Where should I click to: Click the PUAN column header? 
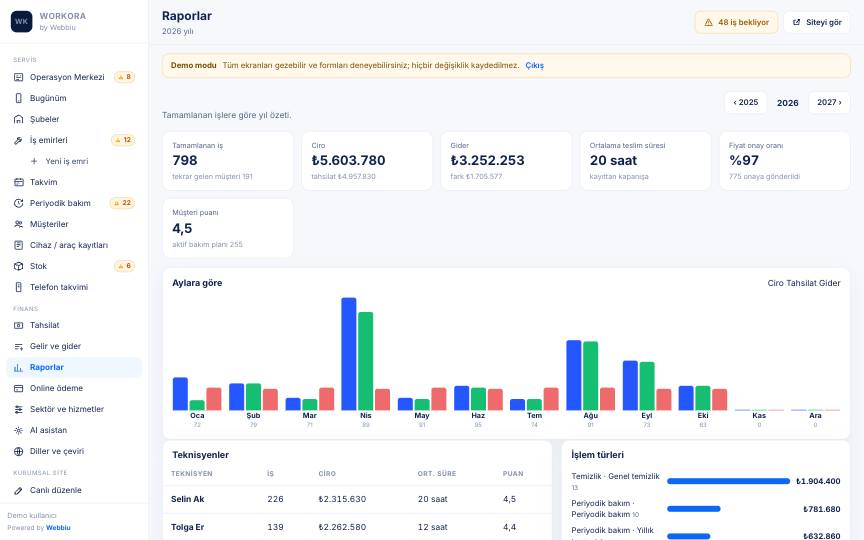point(513,474)
